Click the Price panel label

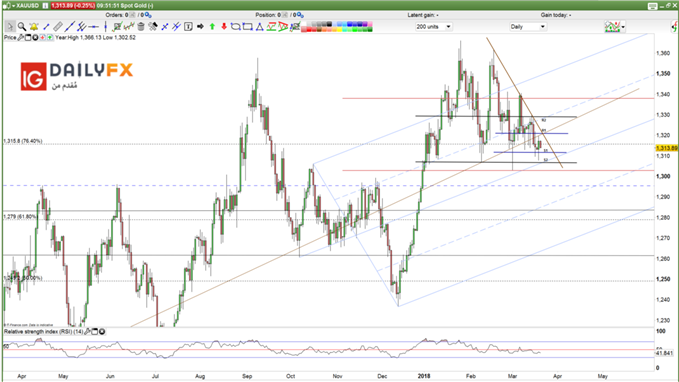[10, 38]
